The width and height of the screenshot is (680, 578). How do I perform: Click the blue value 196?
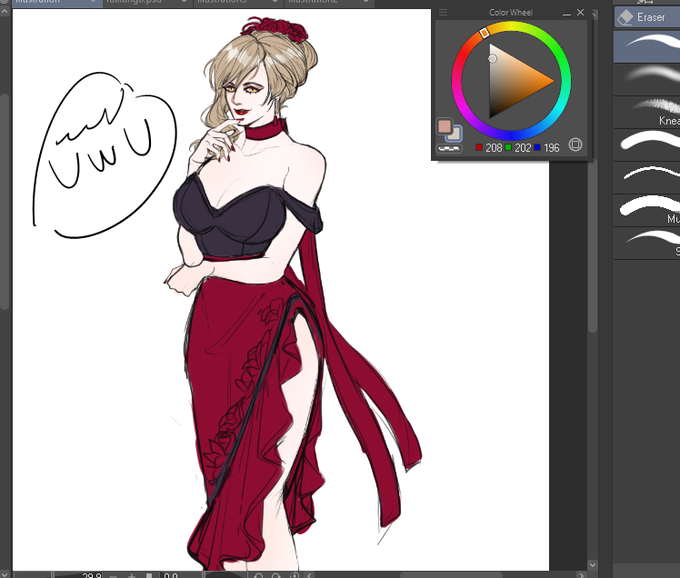click(551, 148)
